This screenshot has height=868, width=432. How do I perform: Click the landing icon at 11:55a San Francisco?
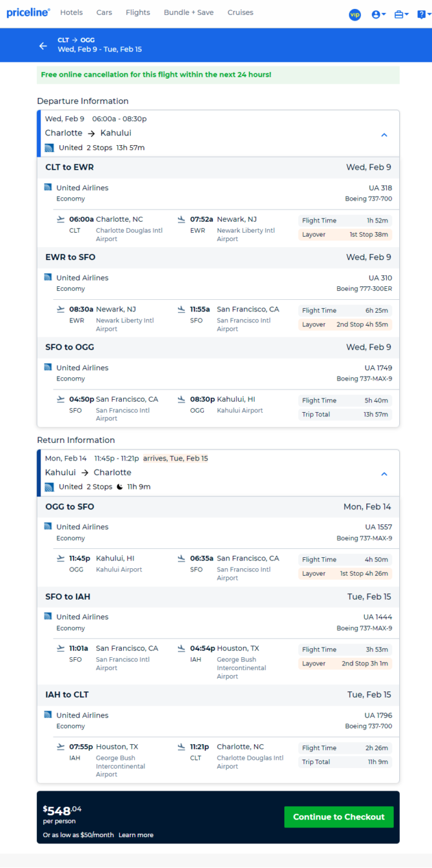tap(182, 309)
